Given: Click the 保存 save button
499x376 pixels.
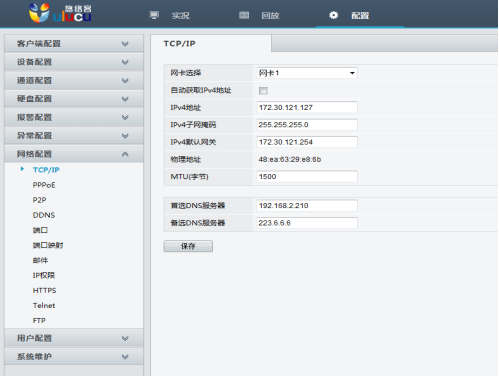Looking at the screenshot, I should pyautogui.click(x=188, y=246).
